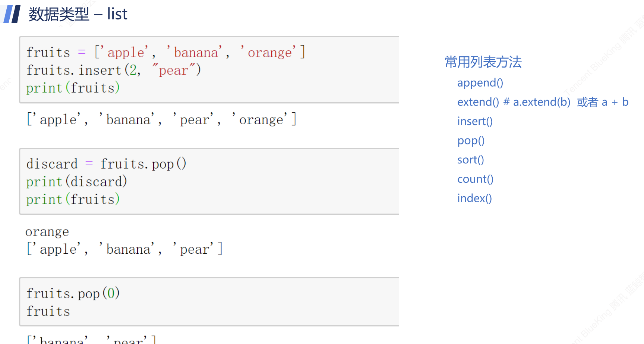The width and height of the screenshot is (644, 344).
Task: Click the sort() method entry
Action: pos(470,160)
